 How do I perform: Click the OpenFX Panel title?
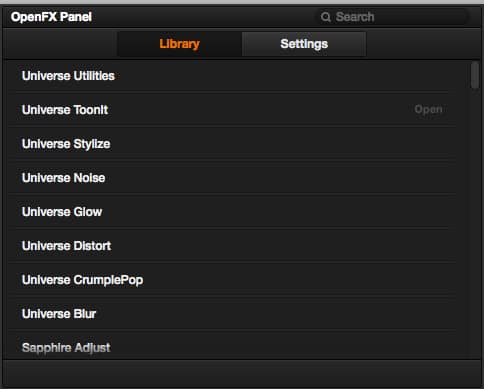point(51,17)
